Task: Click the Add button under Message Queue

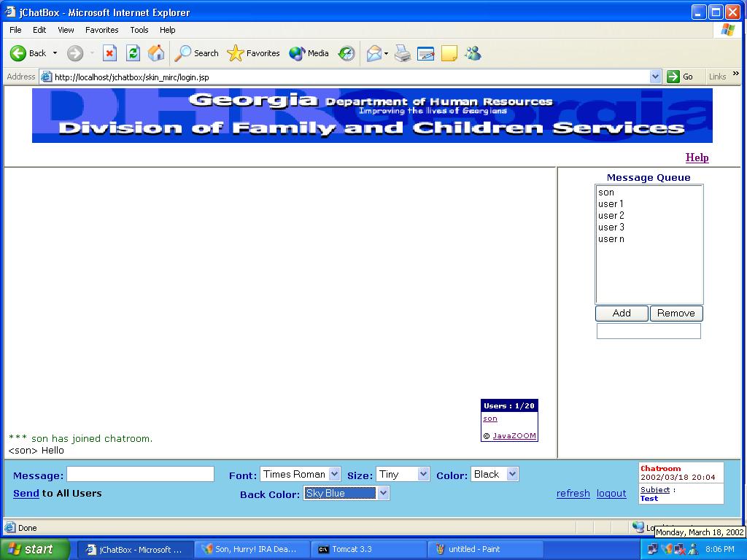Action: click(622, 314)
